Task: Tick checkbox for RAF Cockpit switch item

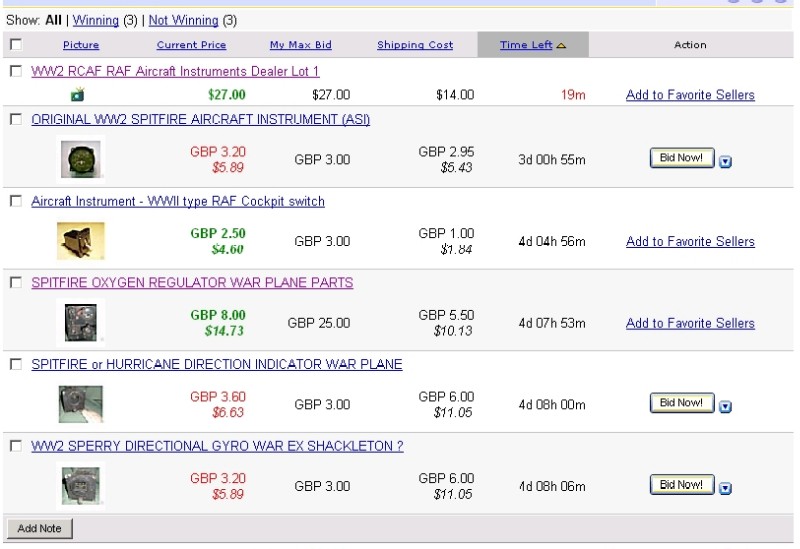Action: pyautogui.click(x=16, y=201)
